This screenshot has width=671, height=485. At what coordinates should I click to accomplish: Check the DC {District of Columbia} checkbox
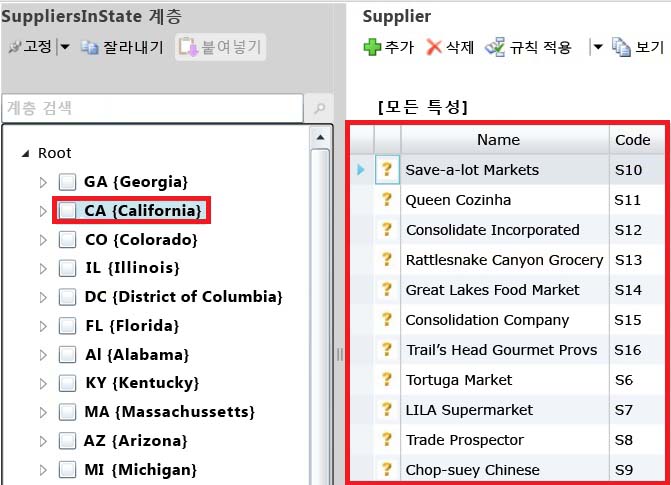pos(67,297)
